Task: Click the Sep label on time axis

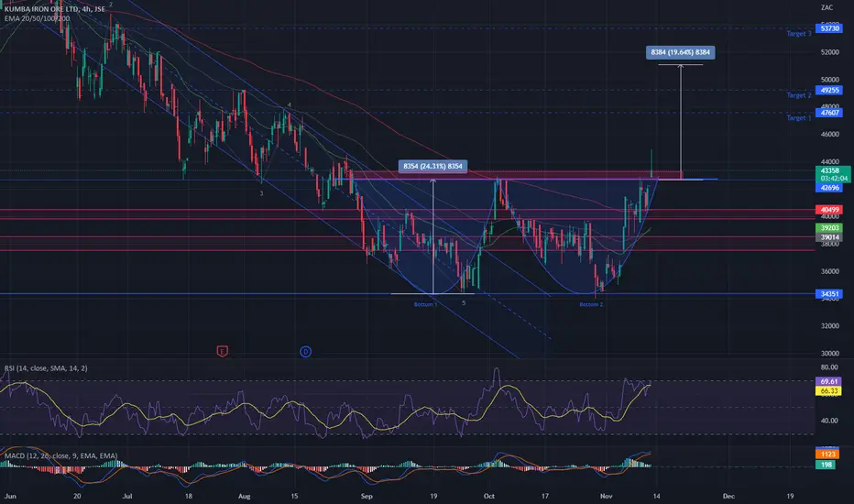Action: click(367, 497)
